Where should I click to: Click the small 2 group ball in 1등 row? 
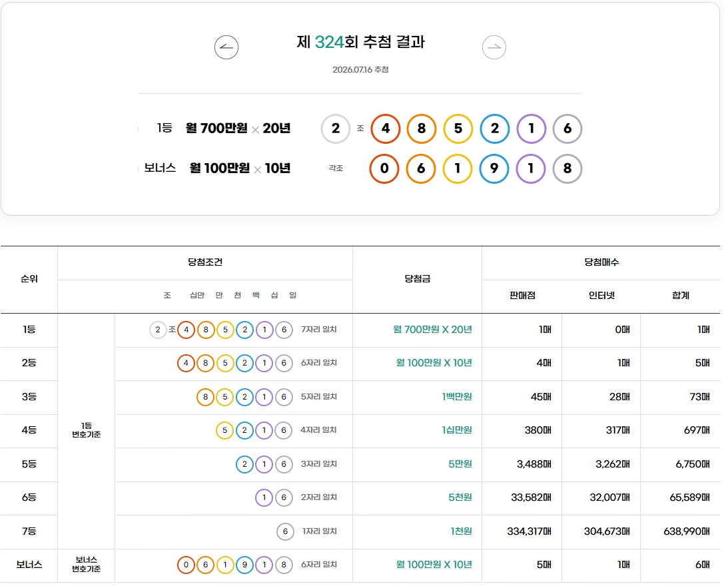click(x=158, y=330)
